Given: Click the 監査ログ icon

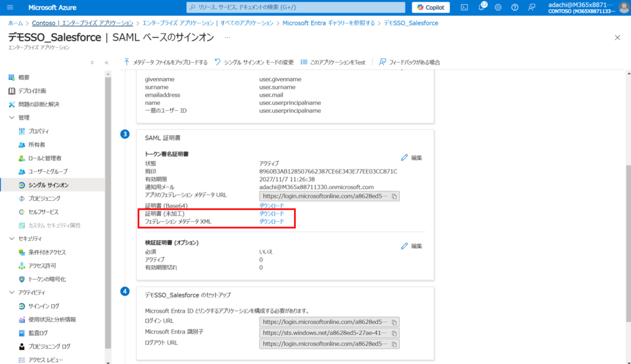Looking at the screenshot, I should pyautogui.click(x=22, y=333).
